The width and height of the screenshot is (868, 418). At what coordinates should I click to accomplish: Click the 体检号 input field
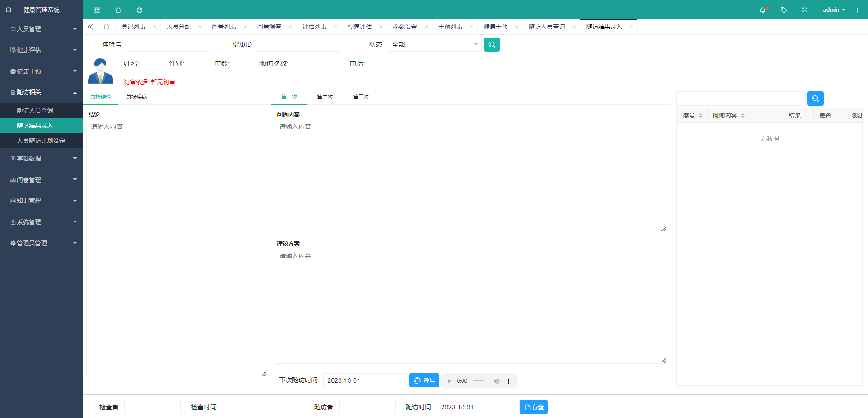coord(168,45)
